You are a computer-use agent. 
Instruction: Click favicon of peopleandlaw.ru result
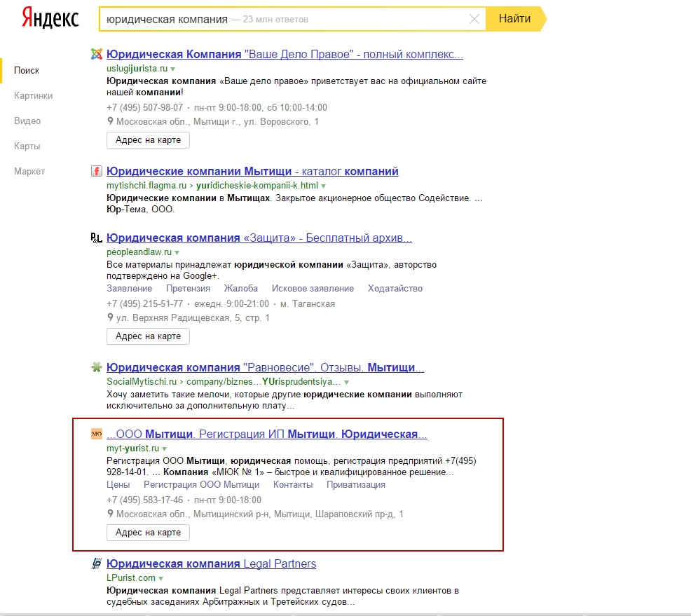pos(97,238)
